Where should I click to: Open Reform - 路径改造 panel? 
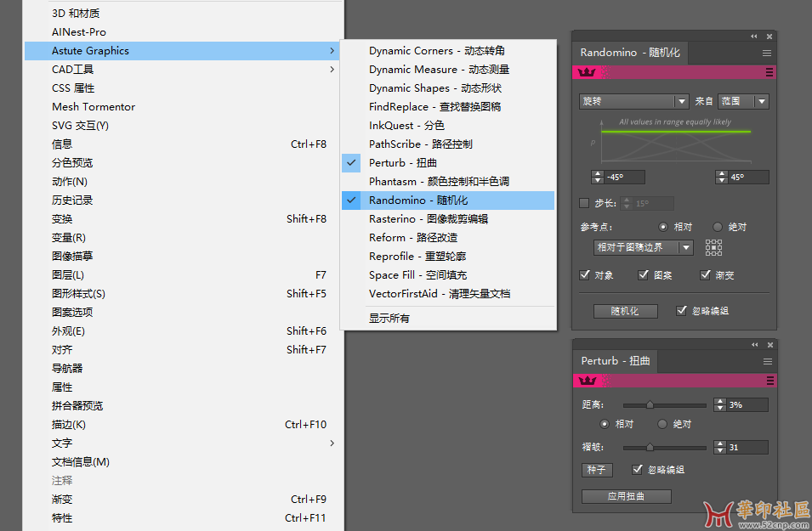click(448, 238)
